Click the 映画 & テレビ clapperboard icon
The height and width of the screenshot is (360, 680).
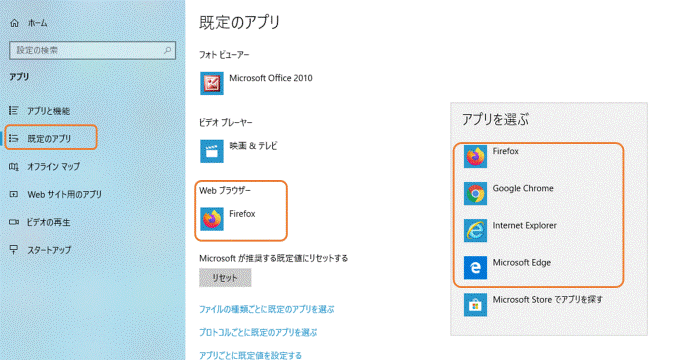coord(212,151)
